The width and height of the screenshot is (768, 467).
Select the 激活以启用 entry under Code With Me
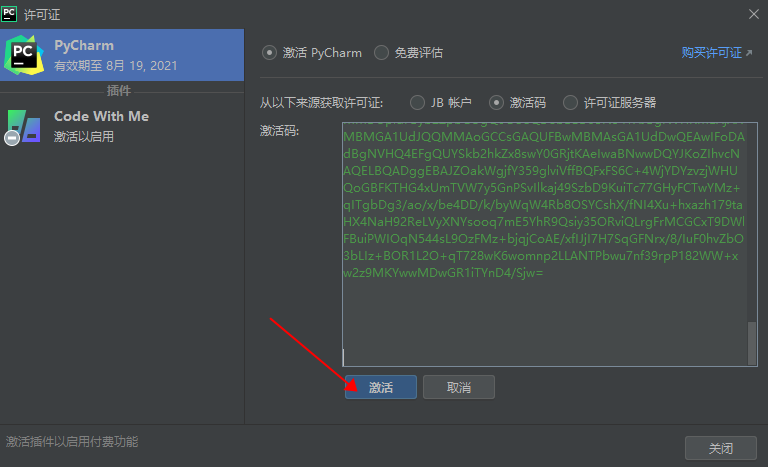pyautogui.click(x=84, y=136)
